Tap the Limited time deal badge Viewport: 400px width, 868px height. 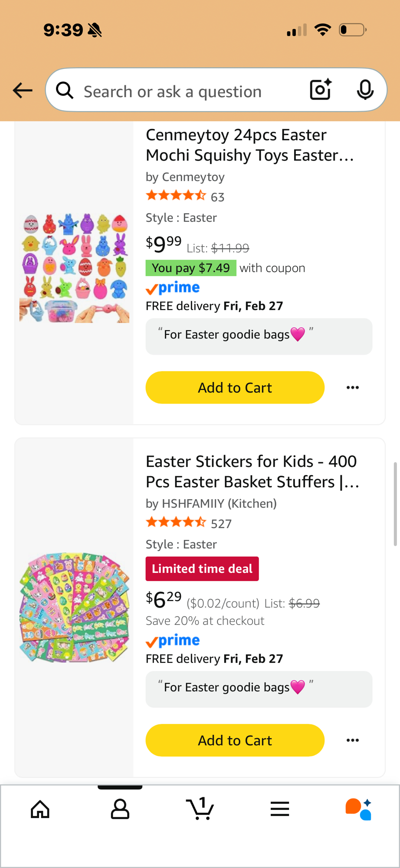(x=202, y=569)
